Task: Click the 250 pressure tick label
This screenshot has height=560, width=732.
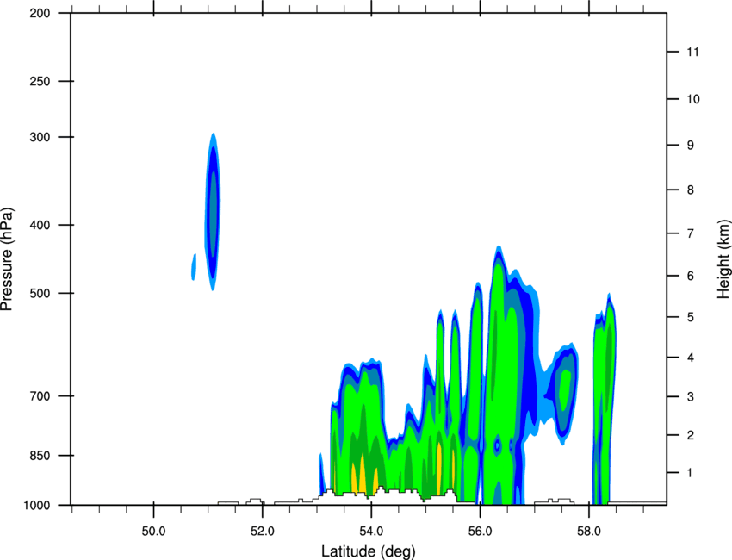Action: click(40, 81)
